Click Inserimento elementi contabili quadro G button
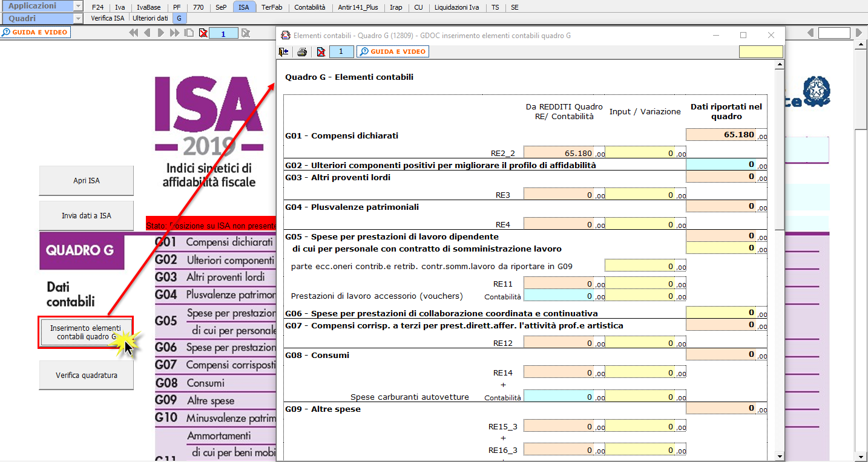The image size is (868, 462). click(85, 332)
